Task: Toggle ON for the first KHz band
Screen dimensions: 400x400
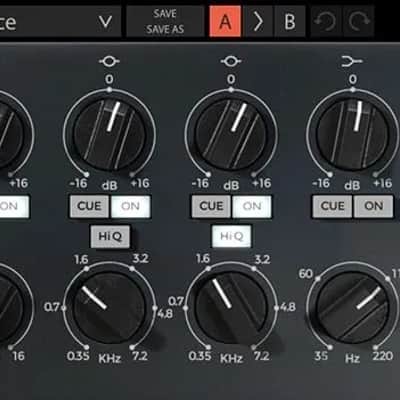Action: click(130, 206)
